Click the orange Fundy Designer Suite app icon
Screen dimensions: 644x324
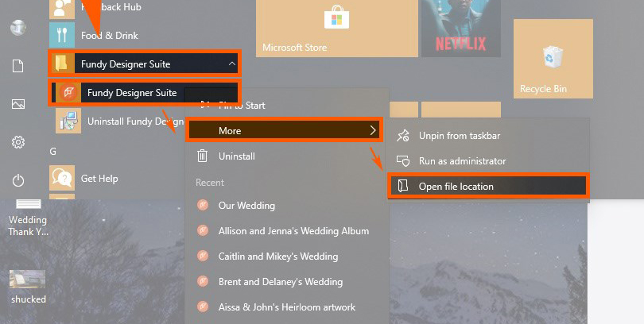pos(68,93)
